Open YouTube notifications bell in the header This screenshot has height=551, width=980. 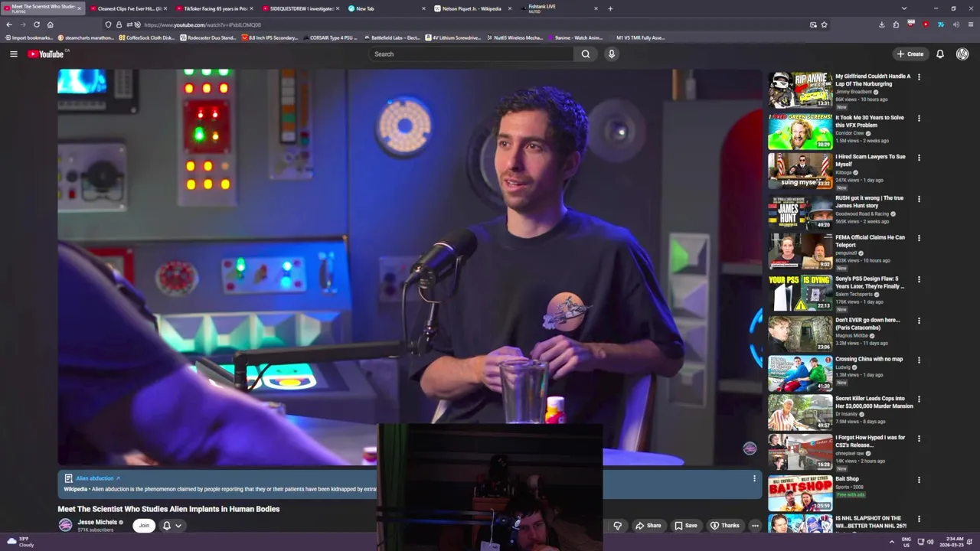[940, 54]
